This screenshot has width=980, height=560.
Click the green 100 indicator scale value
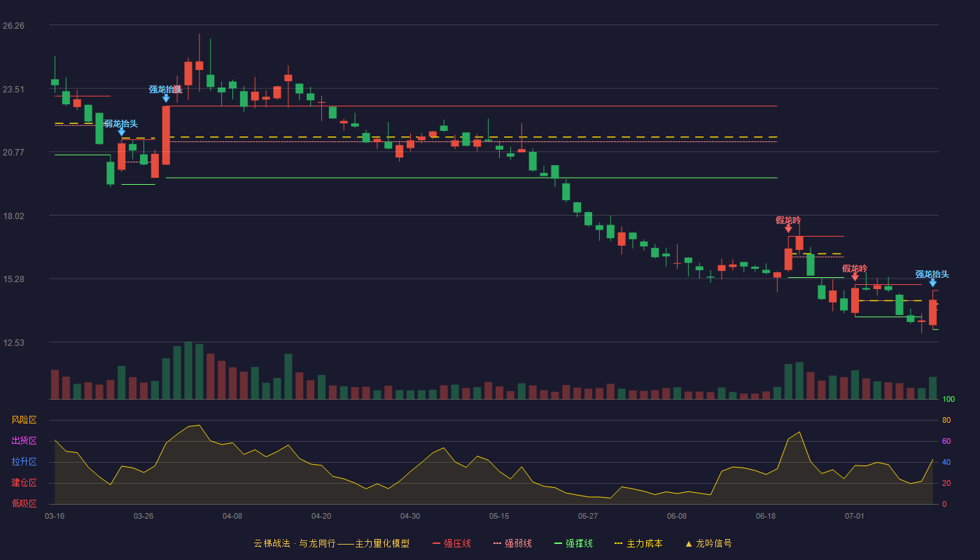(x=948, y=400)
